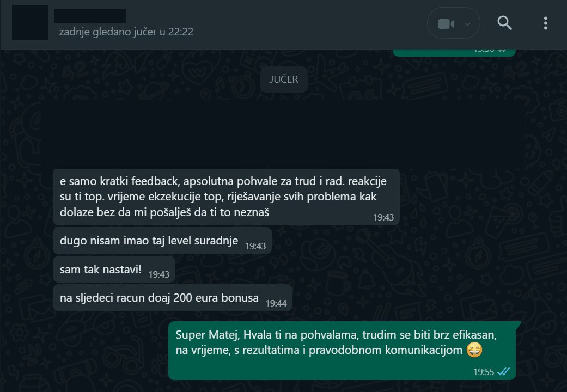
Task: Click the "zadnje gledano jučer u 22:22" status
Action: tap(126, 32)
